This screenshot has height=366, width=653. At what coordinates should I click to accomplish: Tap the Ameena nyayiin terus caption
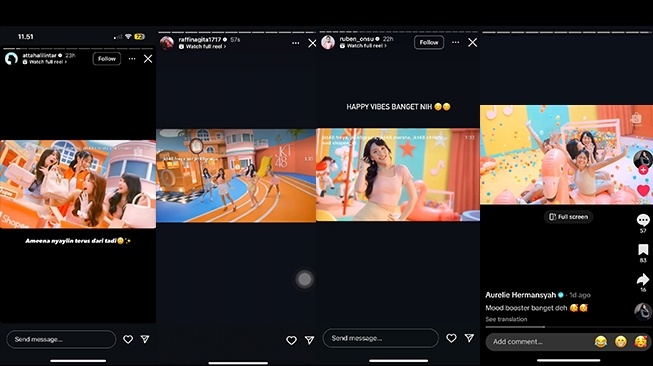point(78,241)
